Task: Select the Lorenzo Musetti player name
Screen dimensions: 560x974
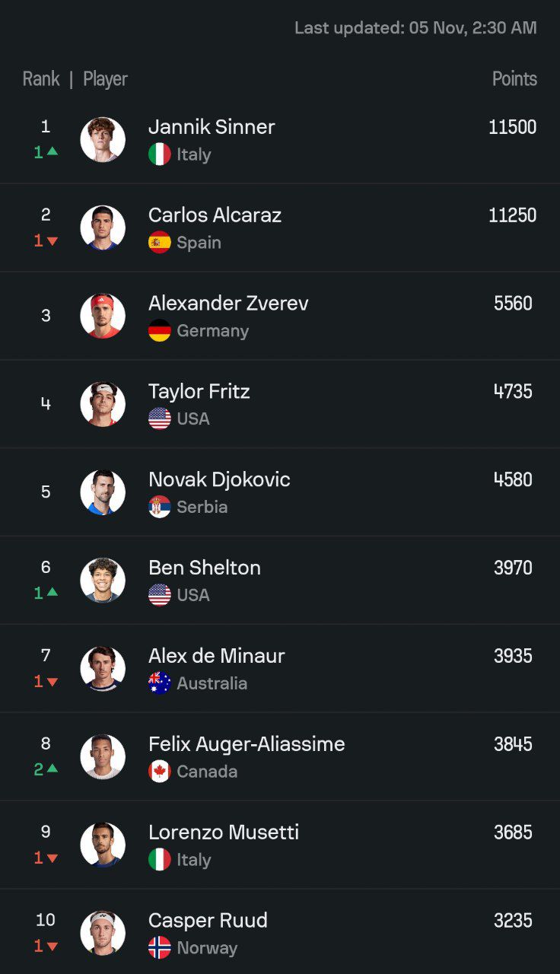Action: (224, 832)
